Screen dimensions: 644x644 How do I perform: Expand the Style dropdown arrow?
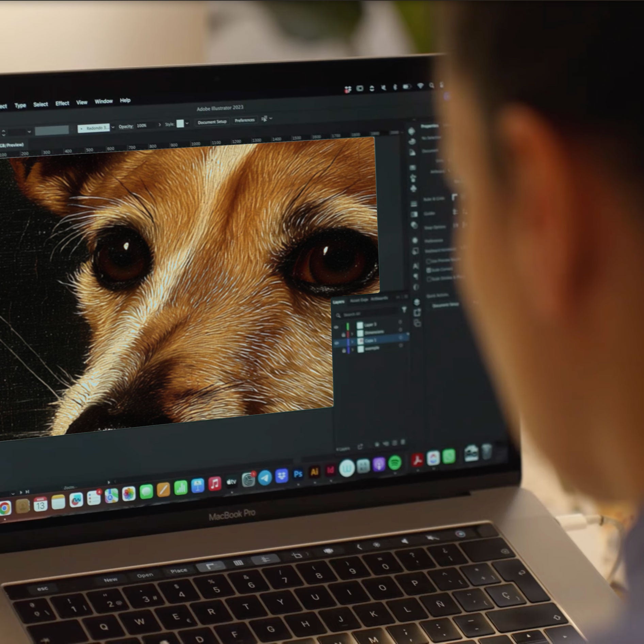[x=187, y=123]
